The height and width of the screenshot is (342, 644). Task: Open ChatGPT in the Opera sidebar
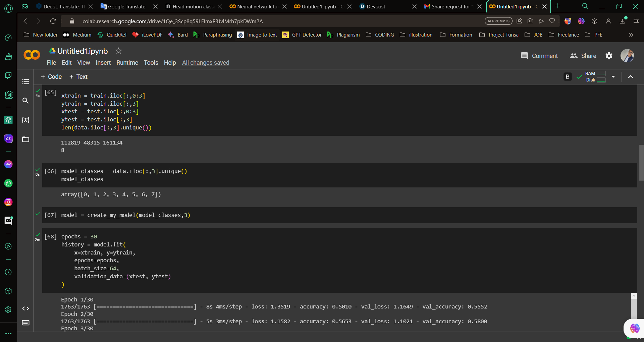click(x=8, y=120)
